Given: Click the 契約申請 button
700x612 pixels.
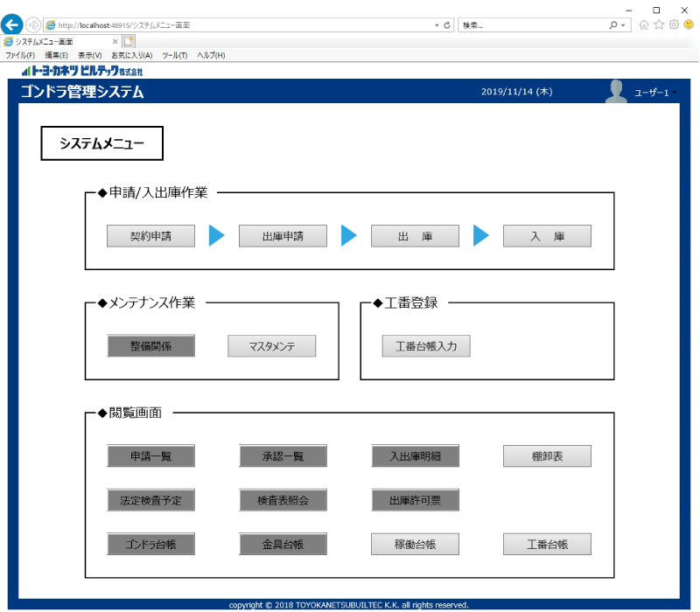Looking at the screenshot, I should [150, 235].
